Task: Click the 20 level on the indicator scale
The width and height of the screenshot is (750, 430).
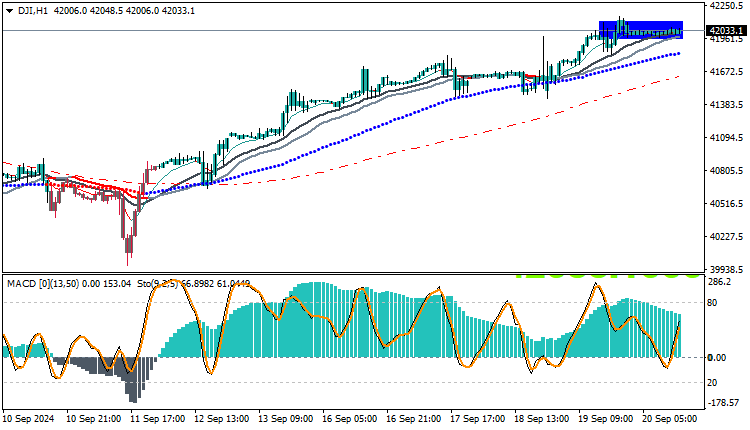Action: tap(712, 383)
